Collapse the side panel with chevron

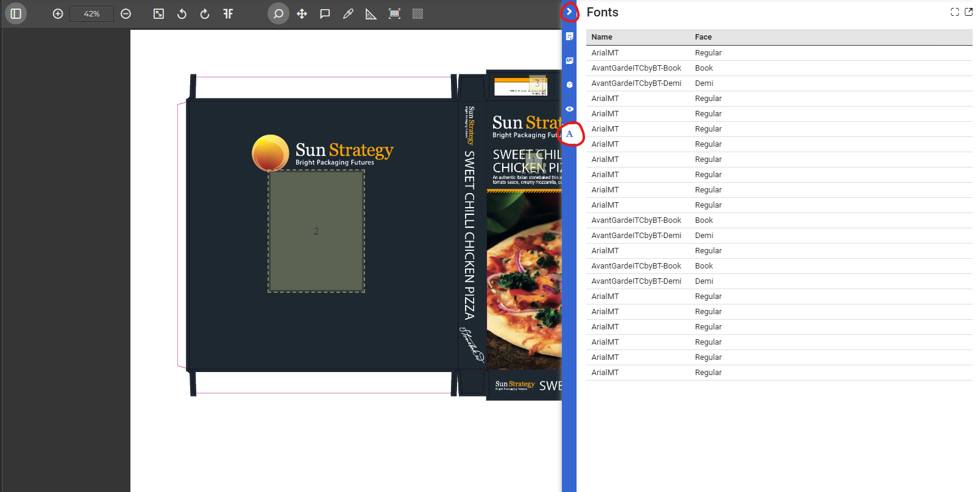tap(569, 12)
